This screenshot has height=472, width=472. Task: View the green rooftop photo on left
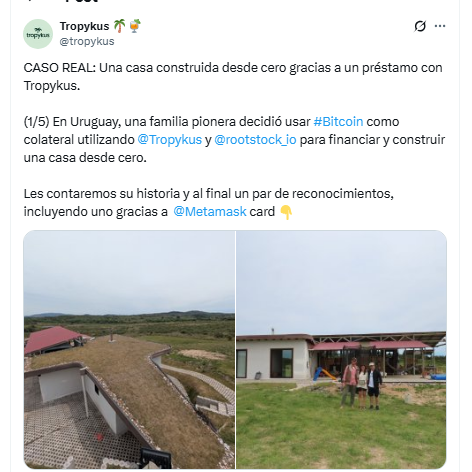(x=129, y=350)
